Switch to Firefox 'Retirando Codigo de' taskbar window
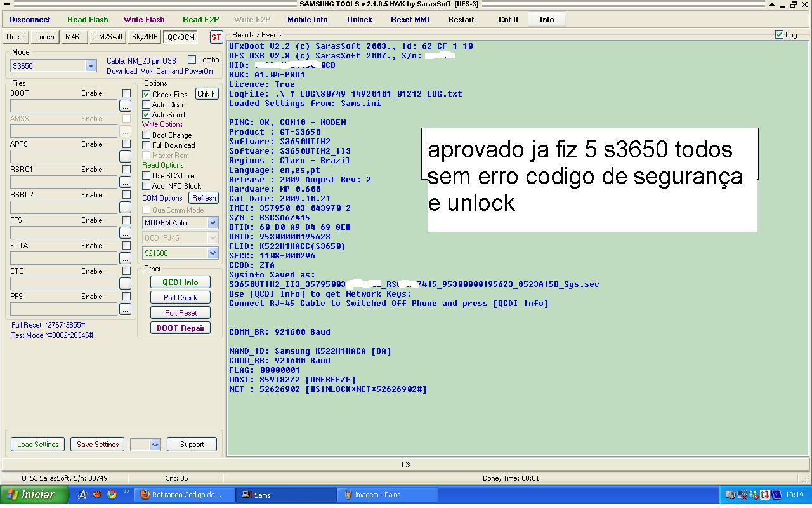This screenshot has height=508, width=812. (x=184, y=495)
